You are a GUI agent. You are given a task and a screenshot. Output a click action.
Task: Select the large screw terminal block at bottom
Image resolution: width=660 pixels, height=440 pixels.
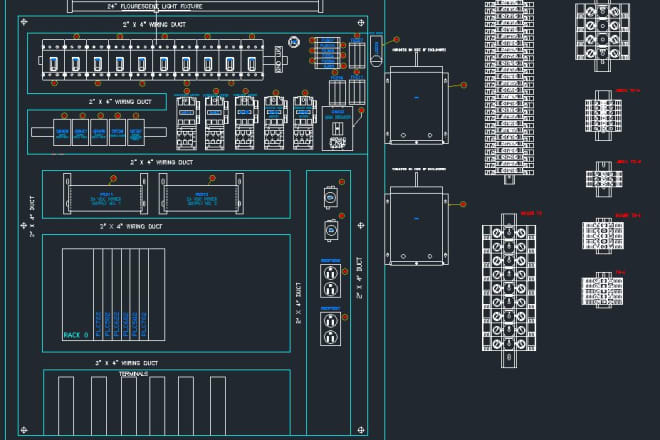tap(512, 295)
